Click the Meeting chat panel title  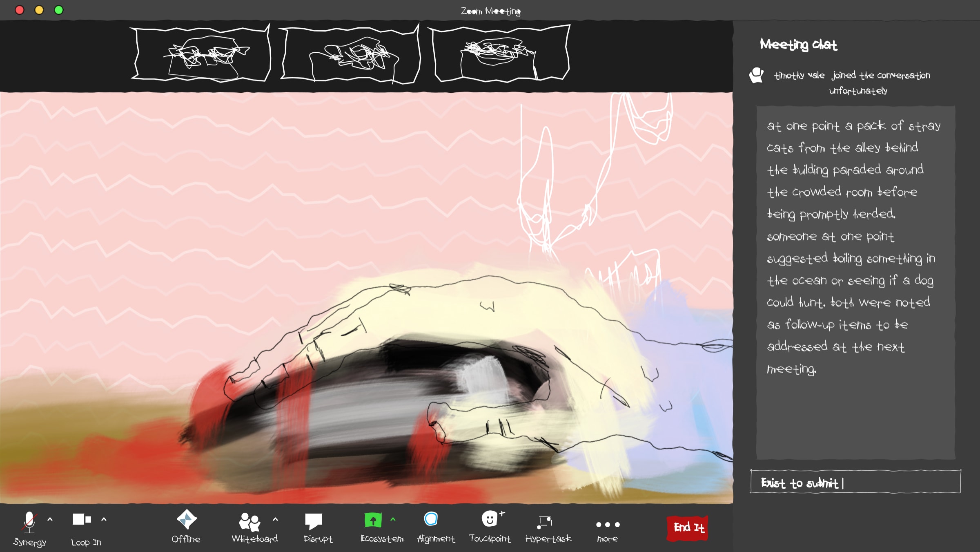pos(798,44)
